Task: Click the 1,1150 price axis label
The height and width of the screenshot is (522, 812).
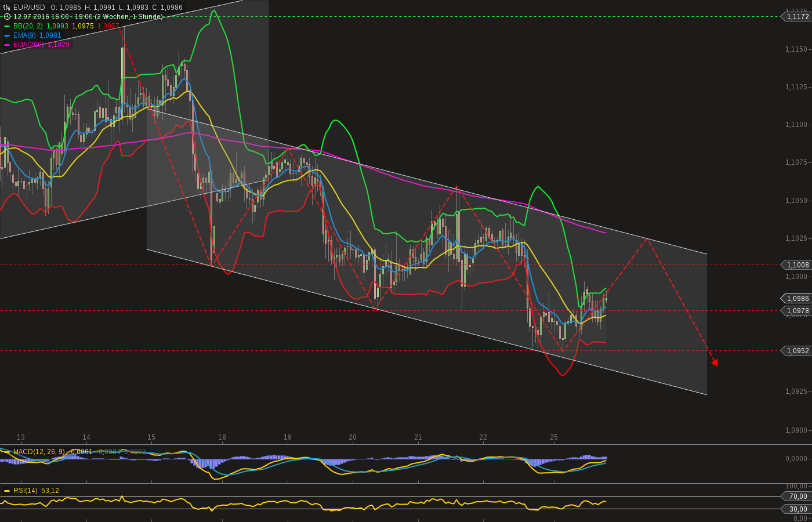Action: click(796, 49)
